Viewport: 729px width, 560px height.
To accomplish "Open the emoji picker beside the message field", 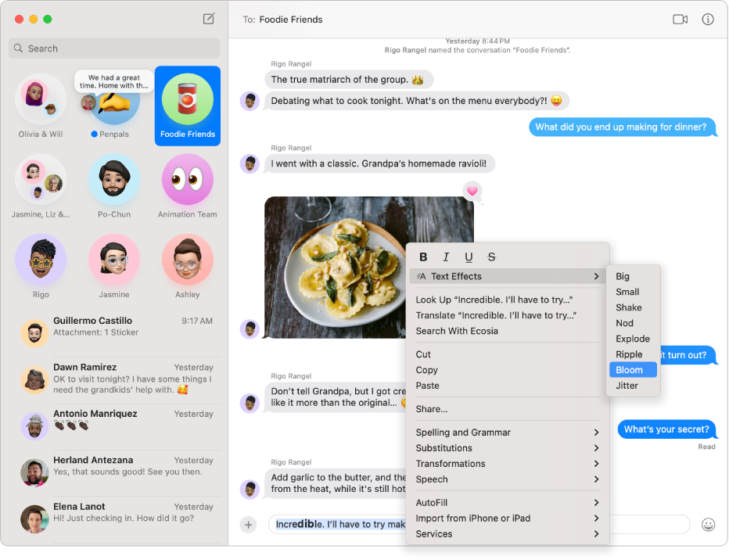I will pos(708,524).
